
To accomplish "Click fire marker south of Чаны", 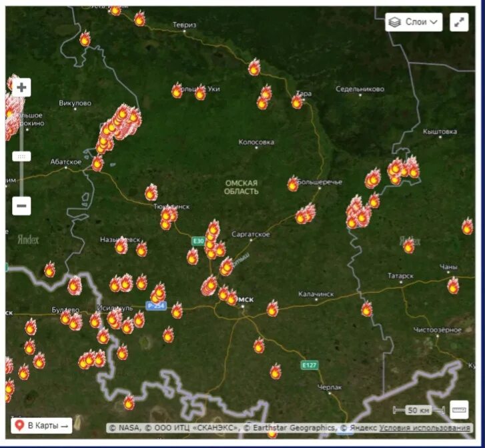I will click(x=453, y=286).
